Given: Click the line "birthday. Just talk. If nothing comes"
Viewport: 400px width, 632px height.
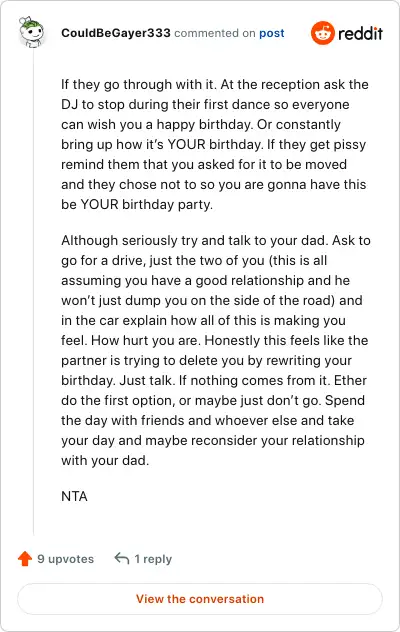Looking at the screenshot, I should (x=214, y=380).
